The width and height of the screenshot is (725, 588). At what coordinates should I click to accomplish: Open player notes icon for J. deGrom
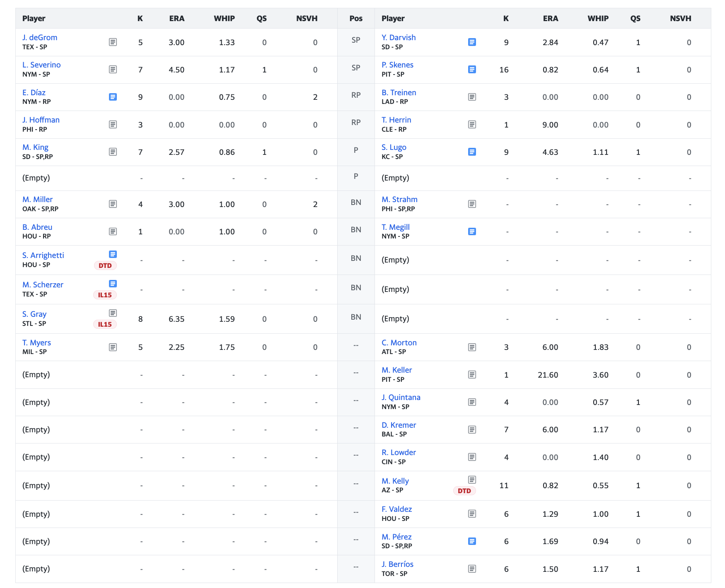(x=113, y=42)
